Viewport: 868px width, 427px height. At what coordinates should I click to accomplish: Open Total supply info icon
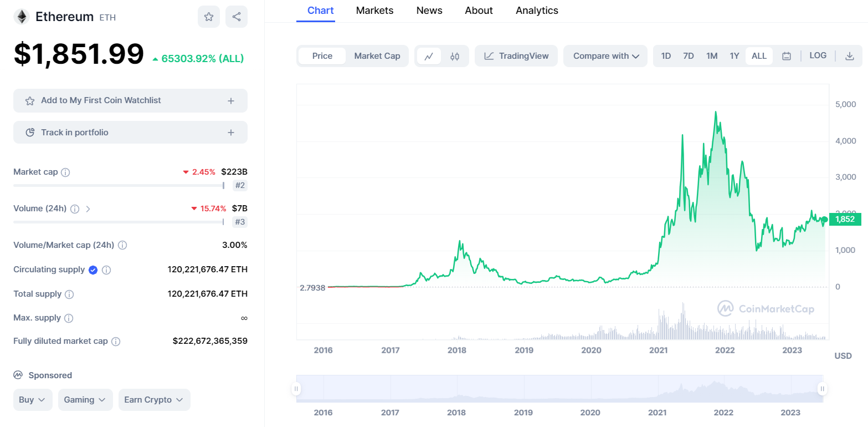click(69, 294)
